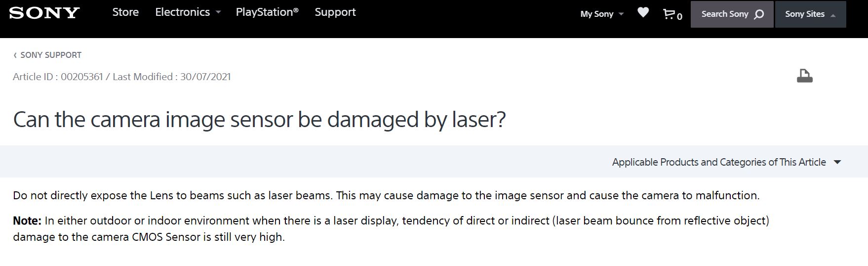Open the wishlist heart icon
Viewport: 868px width, 266px height.
coord(643,13)
